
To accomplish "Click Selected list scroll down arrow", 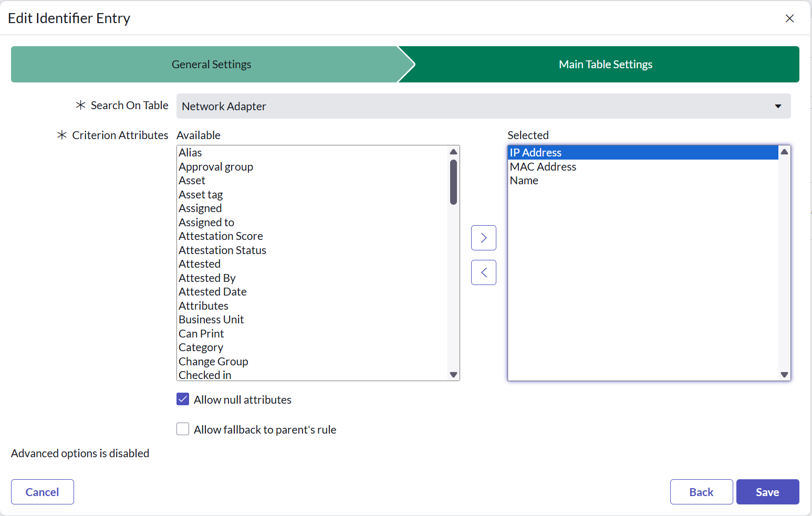I will 784,375.
